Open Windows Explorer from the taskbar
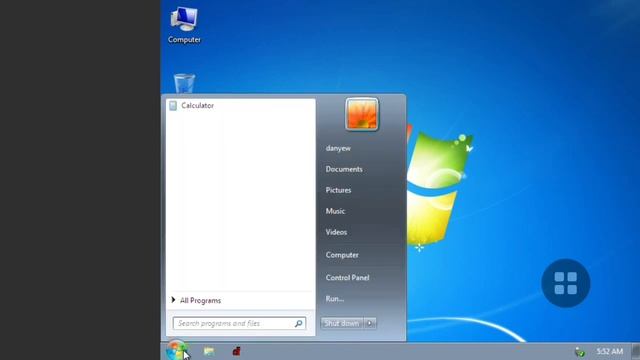Screen dimensions: 640x360 pos(209,351)
